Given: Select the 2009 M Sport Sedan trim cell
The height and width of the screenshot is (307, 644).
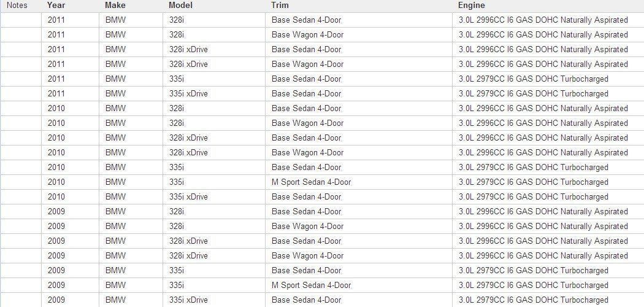Looking at the screenshot, I should (311, 286).
